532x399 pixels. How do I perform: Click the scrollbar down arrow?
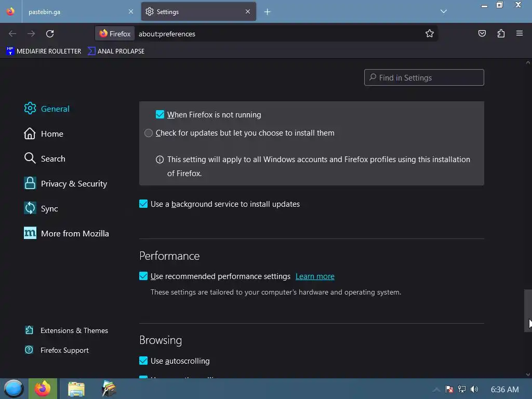coord(528,375)
